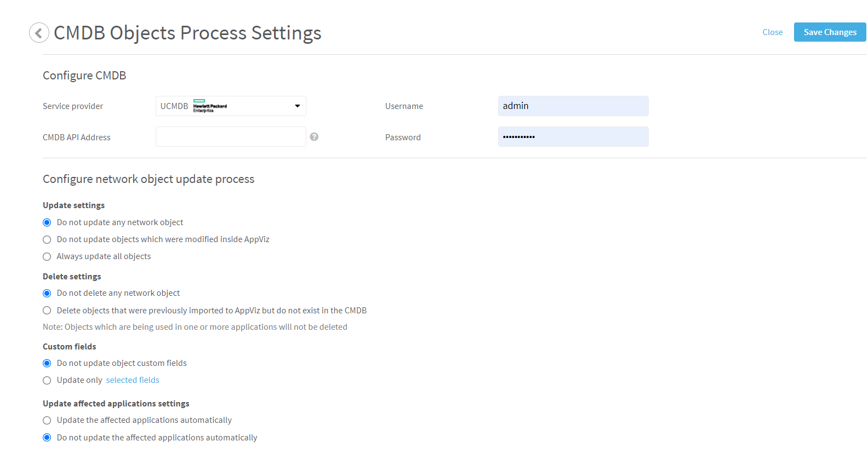Select Do not delete any network object

pyautogui.click(x=47, y=293)
